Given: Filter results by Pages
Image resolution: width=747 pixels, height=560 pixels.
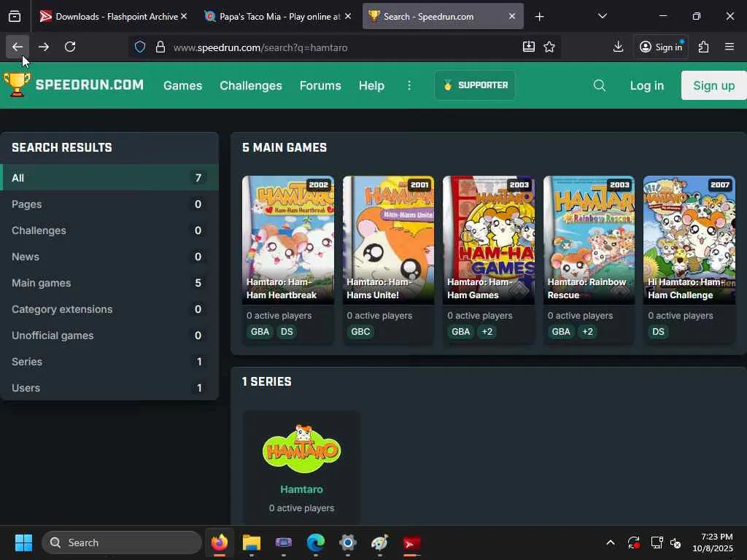Looking at the screenshot, I should point(109,204).
